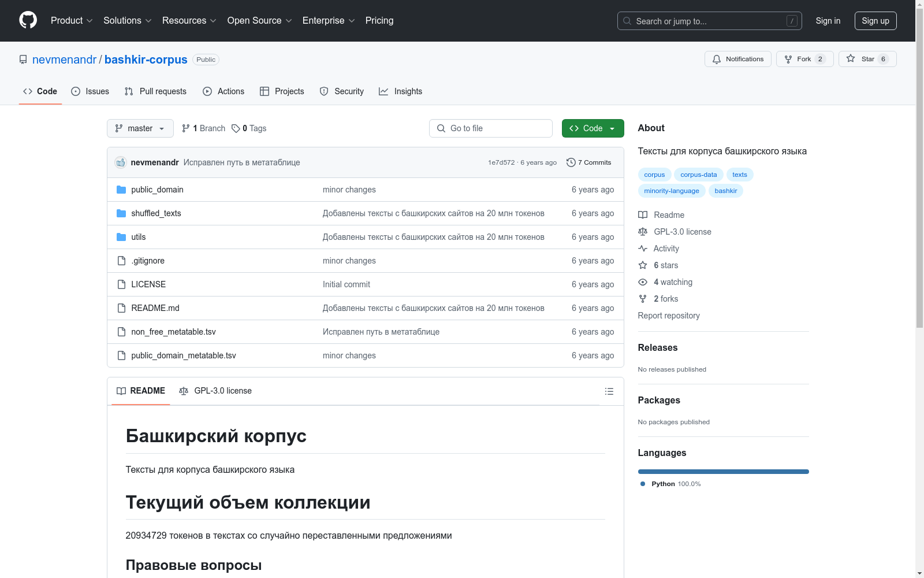924x578 pixels.
Task: Expand the Resources menu
Action: tap(189, 20)
